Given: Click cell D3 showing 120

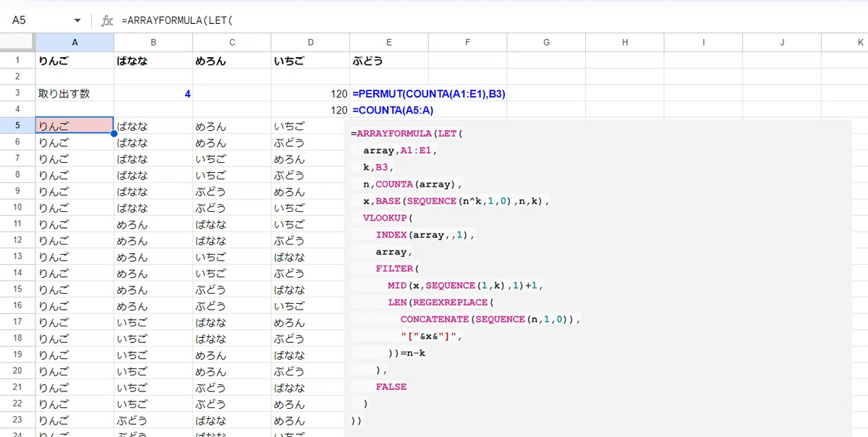Looking at the screenshot, I should [x=310, y=93].
